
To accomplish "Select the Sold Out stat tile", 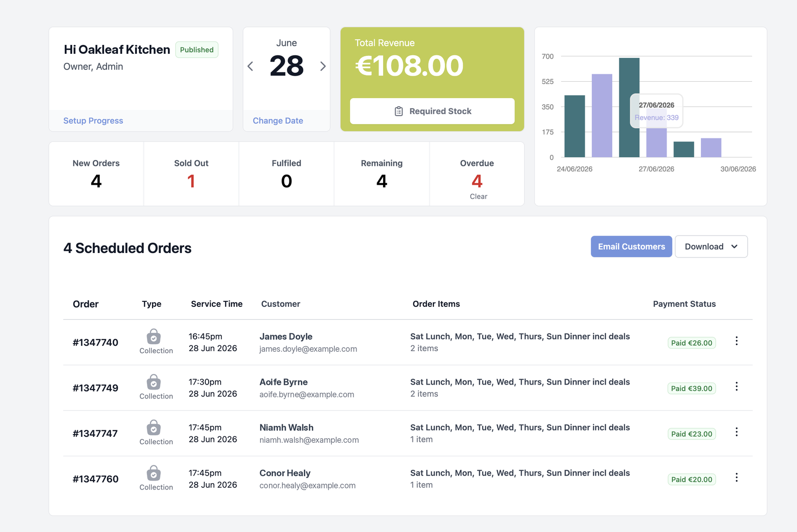I will point(191,174).
